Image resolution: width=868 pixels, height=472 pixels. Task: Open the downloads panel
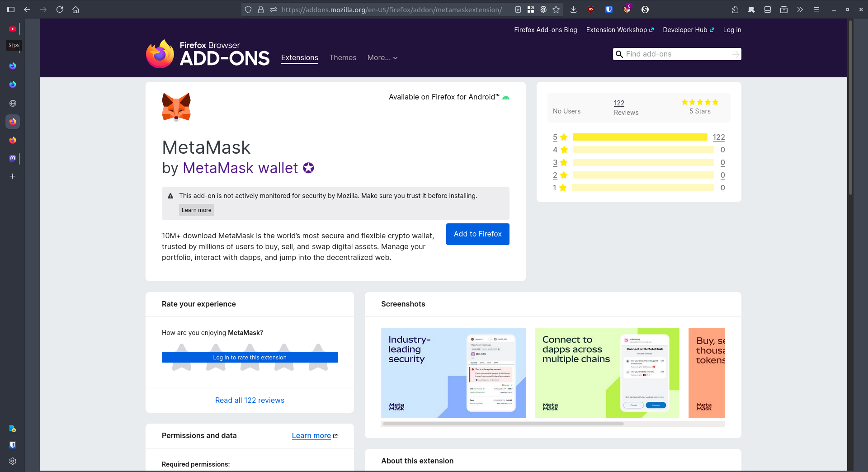[574, 9]
